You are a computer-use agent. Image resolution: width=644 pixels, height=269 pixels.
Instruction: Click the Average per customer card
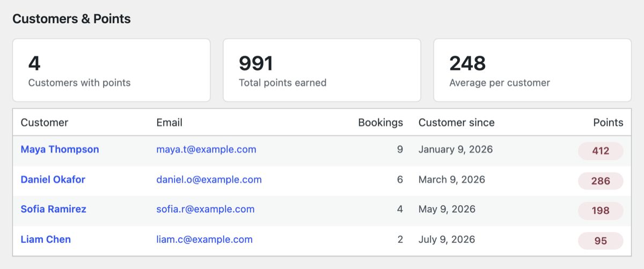(x=532, y=70)
